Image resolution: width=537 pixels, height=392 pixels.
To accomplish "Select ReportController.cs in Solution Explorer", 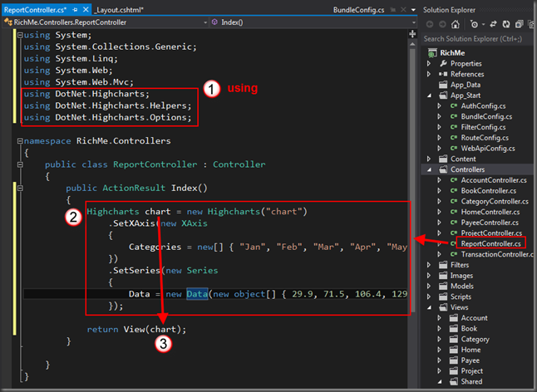I will [x=490, y=243].
